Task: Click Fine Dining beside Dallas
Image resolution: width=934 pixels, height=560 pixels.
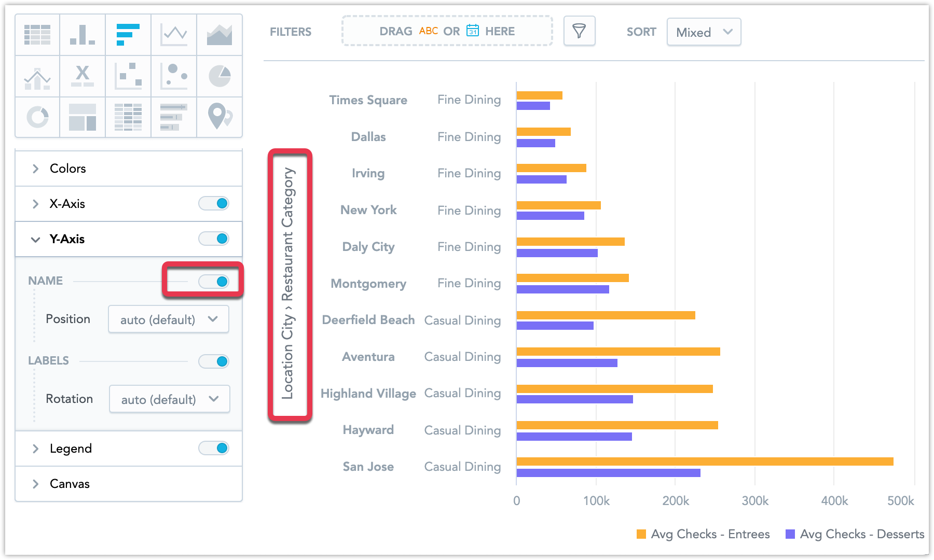Action: pyautogui.click(x=469, y=137)
